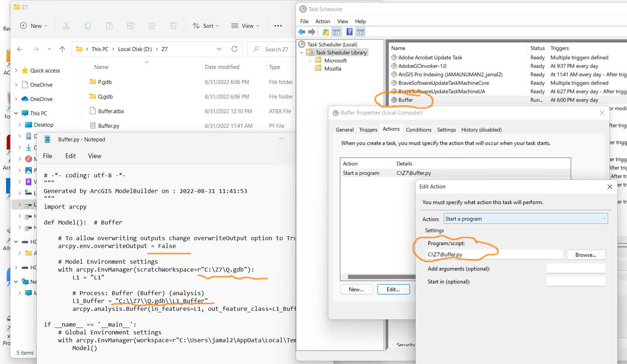Click the Search Z7 box
Screen dimensions: 627x364
(272, 49)
